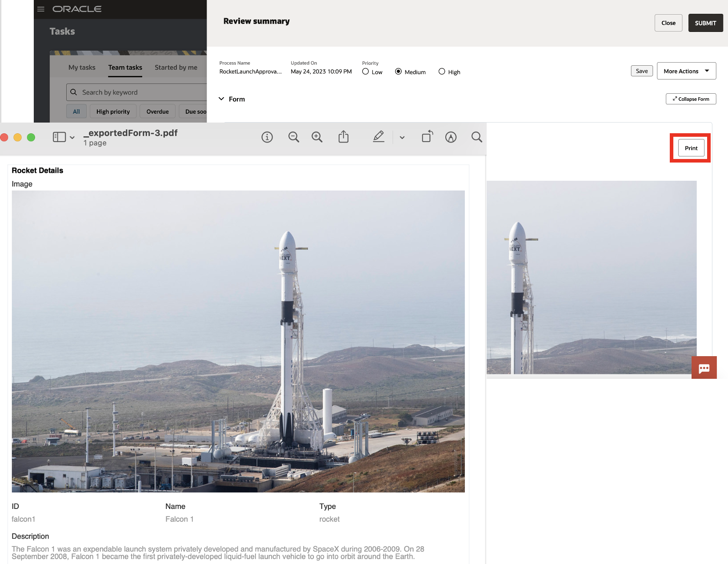
Task: Show the markup toolbar
Action: pyautogui.click(x=451, y=137)
